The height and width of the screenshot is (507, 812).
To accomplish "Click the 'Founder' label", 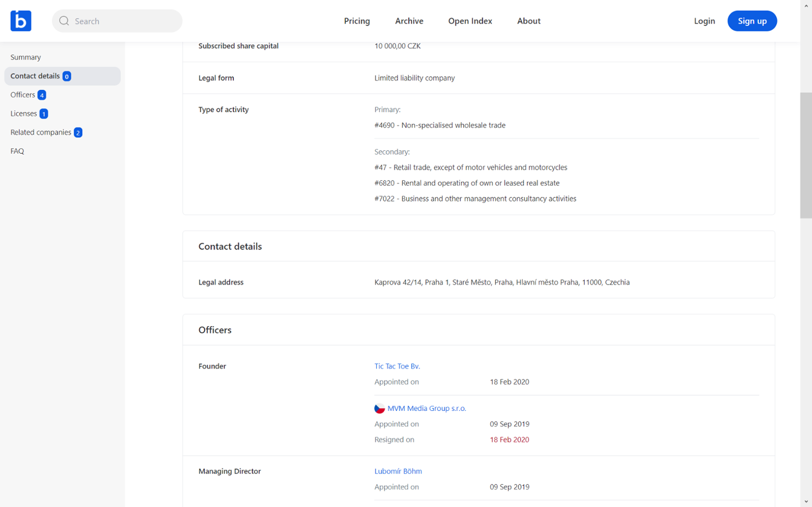I will point(212,366).
